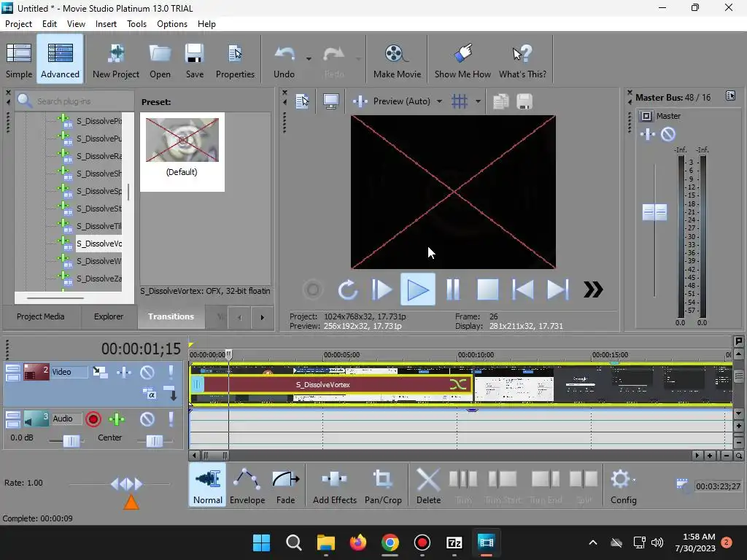Play from start button
The height and width of the screenshot is (560, 747).
click(382, 289)
